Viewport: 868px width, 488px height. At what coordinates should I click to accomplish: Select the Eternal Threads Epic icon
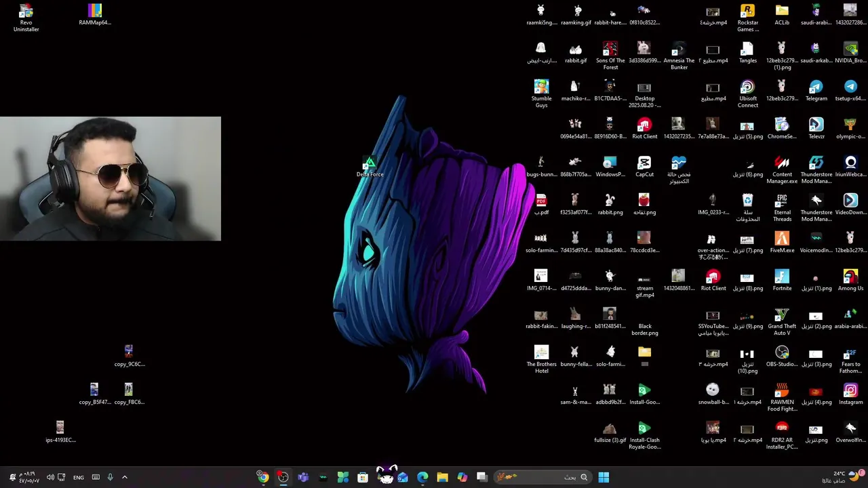pyautogui.click(x=782, y=207)
